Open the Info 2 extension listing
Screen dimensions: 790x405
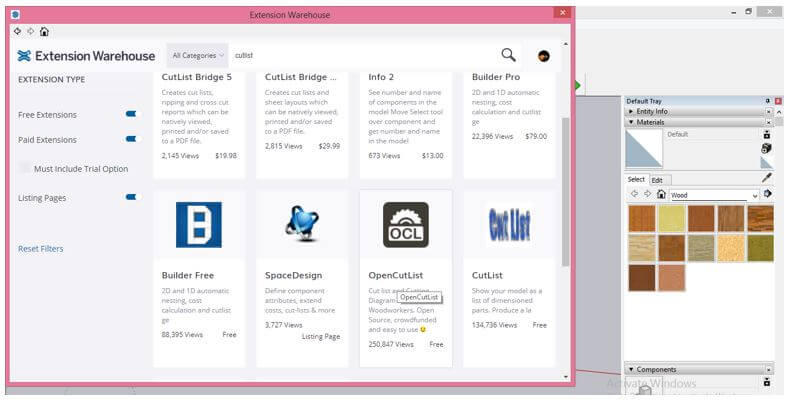click(381, 77)
